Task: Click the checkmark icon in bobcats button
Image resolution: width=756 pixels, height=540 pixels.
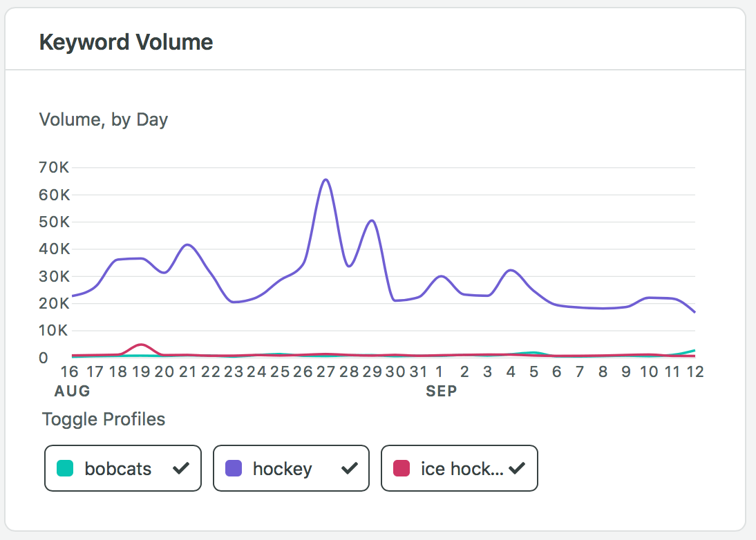Action: click(x=180, y=469)
